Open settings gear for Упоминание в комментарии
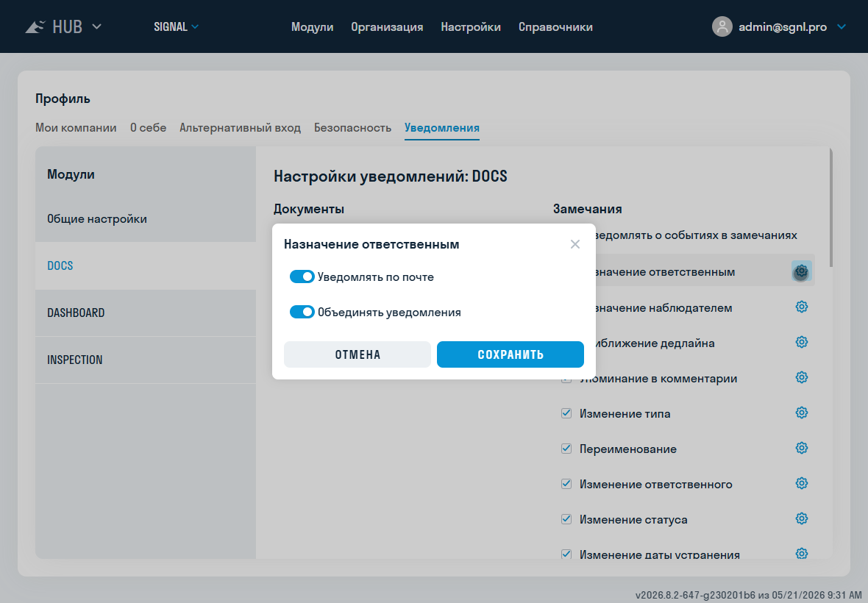Image resolution: width=868 pixels, height=603 pixels. (x=802, y=378)
